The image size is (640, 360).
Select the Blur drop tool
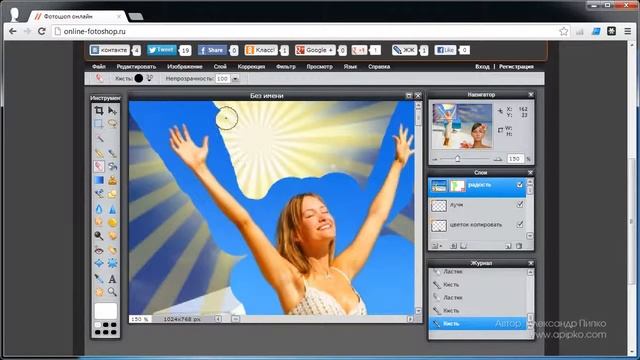coord(99,209)
